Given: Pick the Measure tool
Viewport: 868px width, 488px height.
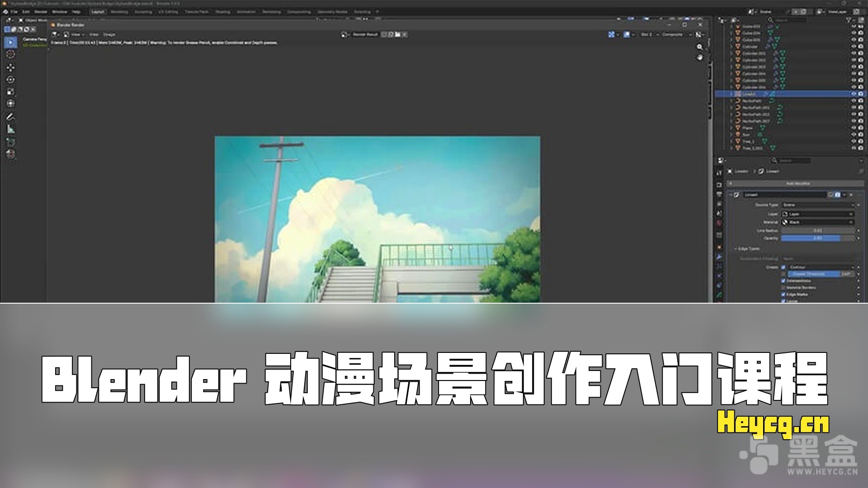Looking at the screenshot, I should [11, 129].
